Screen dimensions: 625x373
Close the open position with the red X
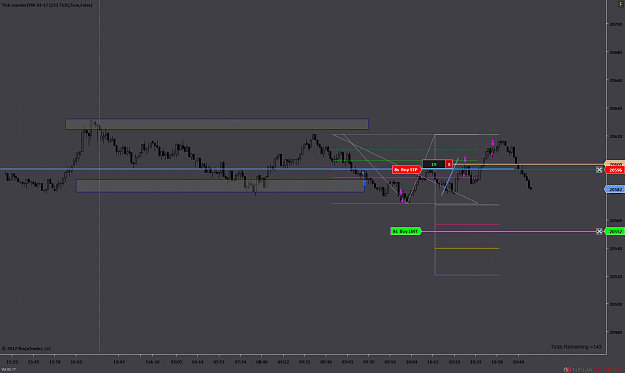point(449,164)
